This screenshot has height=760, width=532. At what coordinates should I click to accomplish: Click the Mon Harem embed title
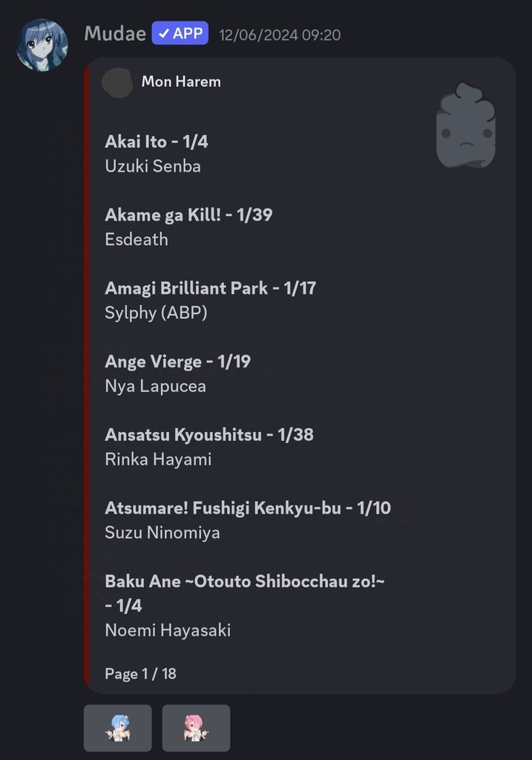[181, 82]
